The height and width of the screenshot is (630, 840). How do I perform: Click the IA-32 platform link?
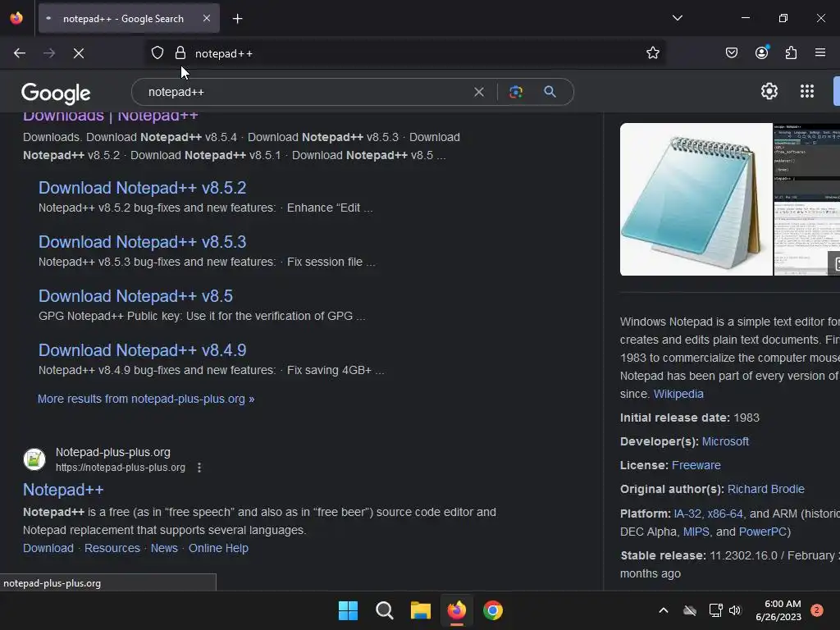coord(687,514)
